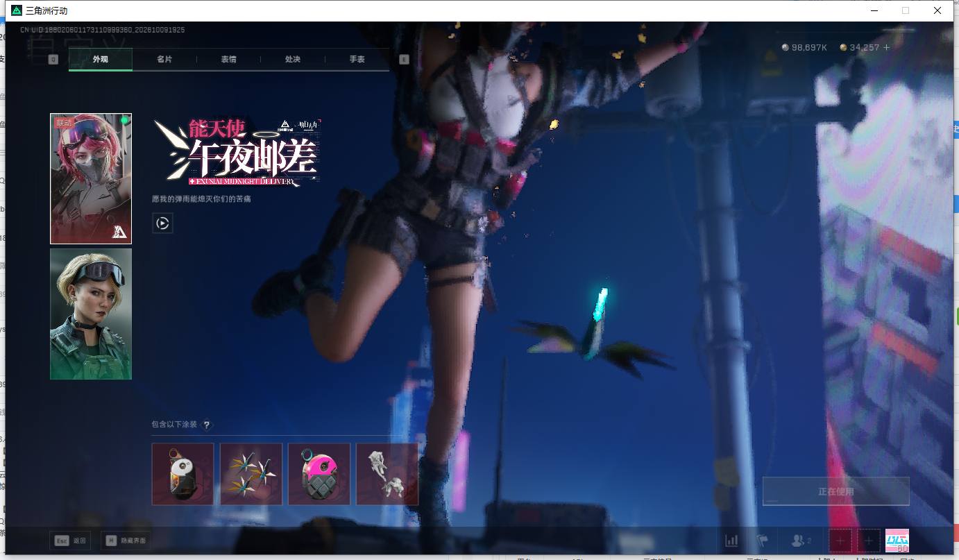Open the 处决 tab
959x560 pixels.
pyautogui.click(x=293, y=60)
